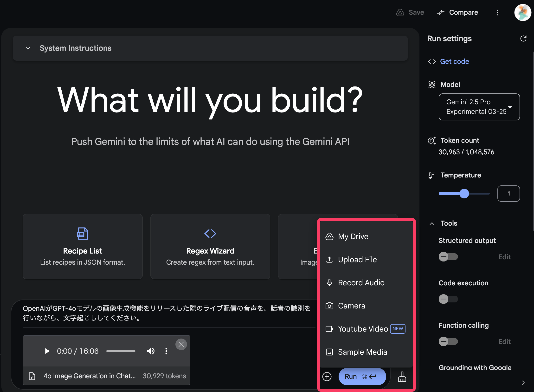The width and height of the screenshot is (534, 392).
Task: Remove the attached audio file with X
Action: pos(181,344)
